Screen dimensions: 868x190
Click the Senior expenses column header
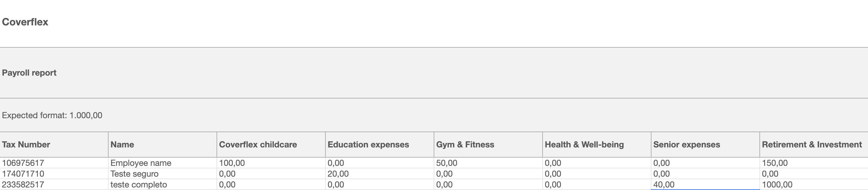tap(705, 145)
